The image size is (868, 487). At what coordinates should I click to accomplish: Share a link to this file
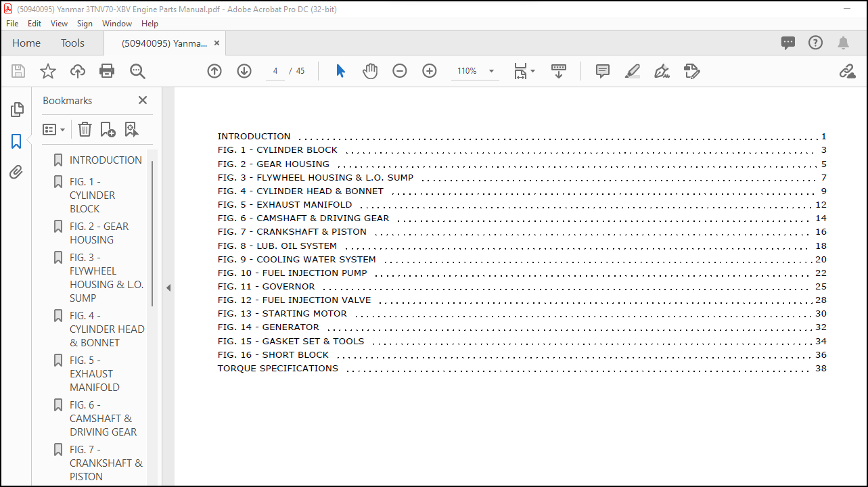(x=847, y=71)
